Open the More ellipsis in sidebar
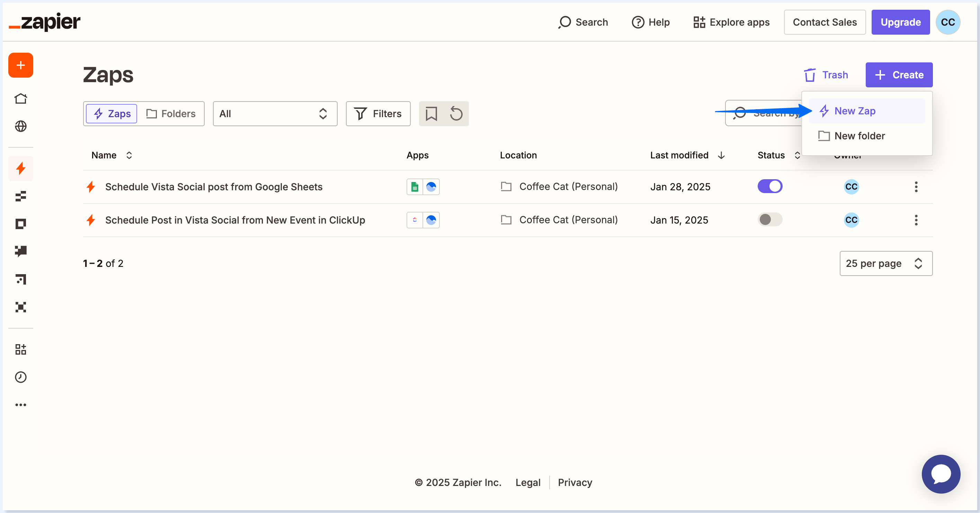 point(20,405)
